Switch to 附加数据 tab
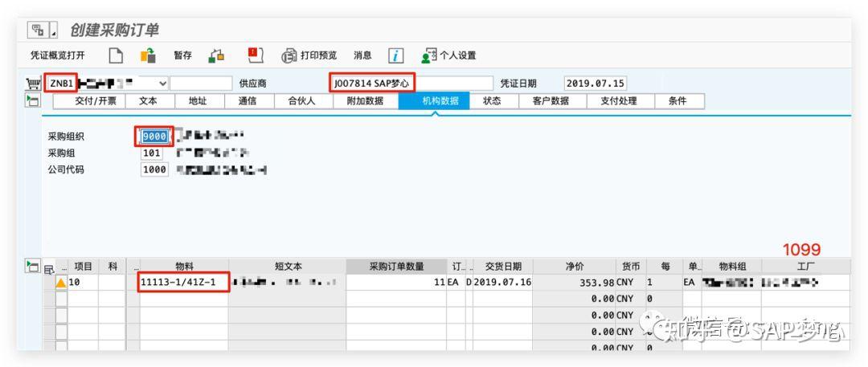Screen dimensions: 868x367 click(365, 101)
